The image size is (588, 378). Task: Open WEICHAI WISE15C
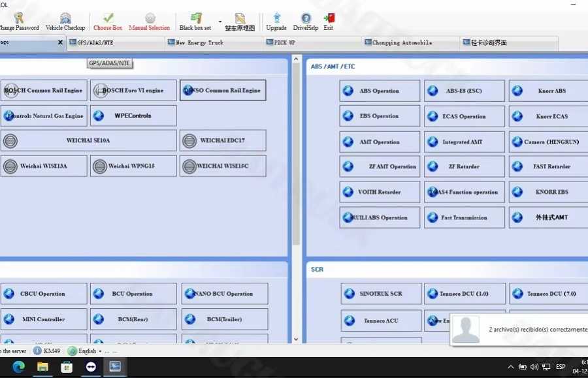click(x=223, y=166)
